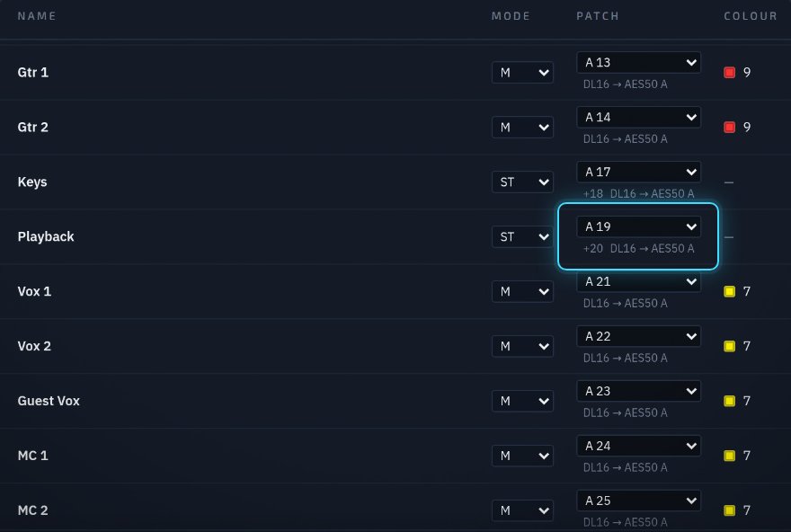Open the Guest Vox patch A 23 dropdown
The width and height of the screenshot is (791, 532).
(638, 391)
